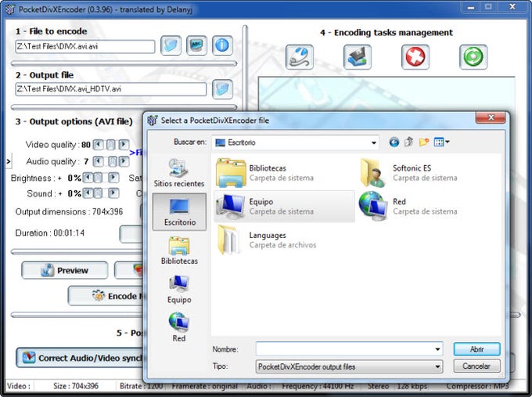Image resolution: width=532 pixels, height=397 pixels.
Task: Open the view menu icon in dialog toolbar
Action: pyautogui.click(x=441, y=142)
